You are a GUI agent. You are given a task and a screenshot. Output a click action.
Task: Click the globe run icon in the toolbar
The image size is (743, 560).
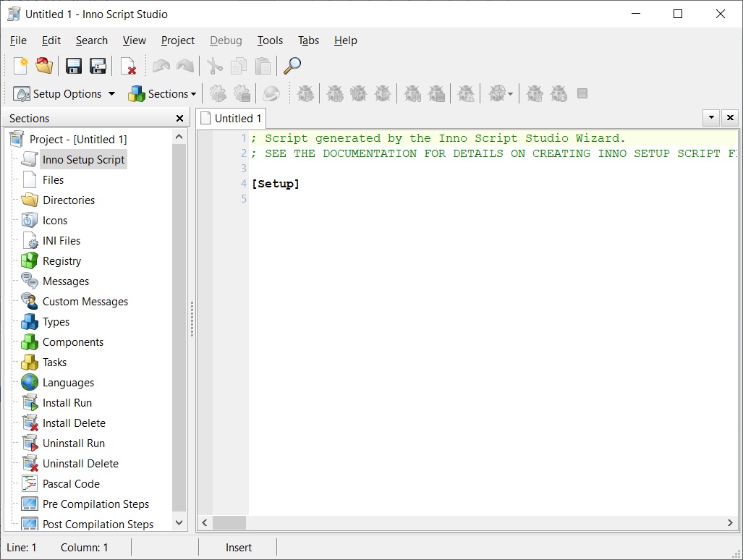click(271, 93)
